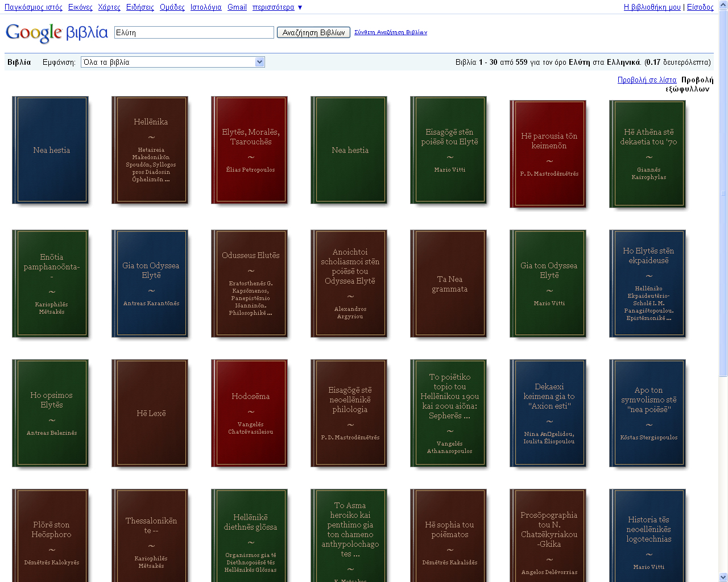Open Σύνθετη Αναζήτηση Βιβλίων
This screenshot has width=728, height=582.
coord(390,32)
